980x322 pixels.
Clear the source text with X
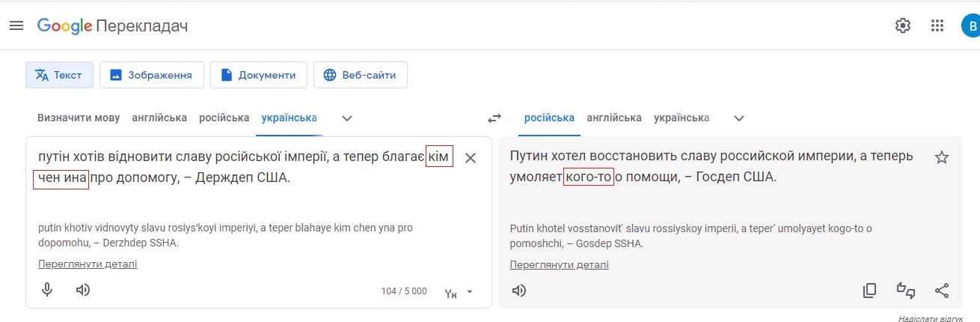click(x=471, y=158)
